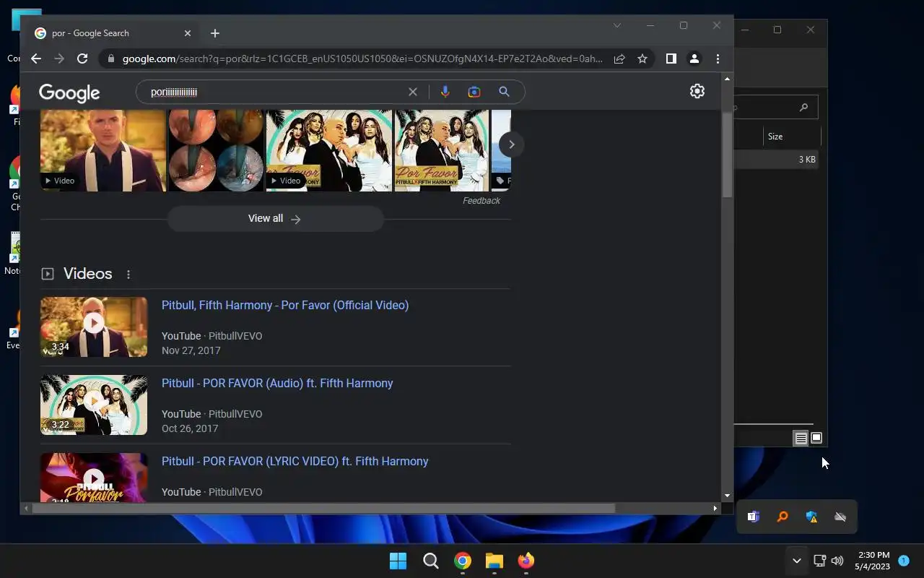Open OneDrive cloud tray icon
The width and height of the screenshot is (924, 578).
click(840, 517)
